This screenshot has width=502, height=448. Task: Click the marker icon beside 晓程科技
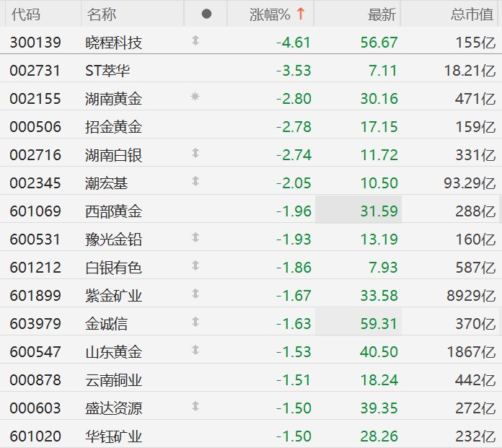click(195, 41)
